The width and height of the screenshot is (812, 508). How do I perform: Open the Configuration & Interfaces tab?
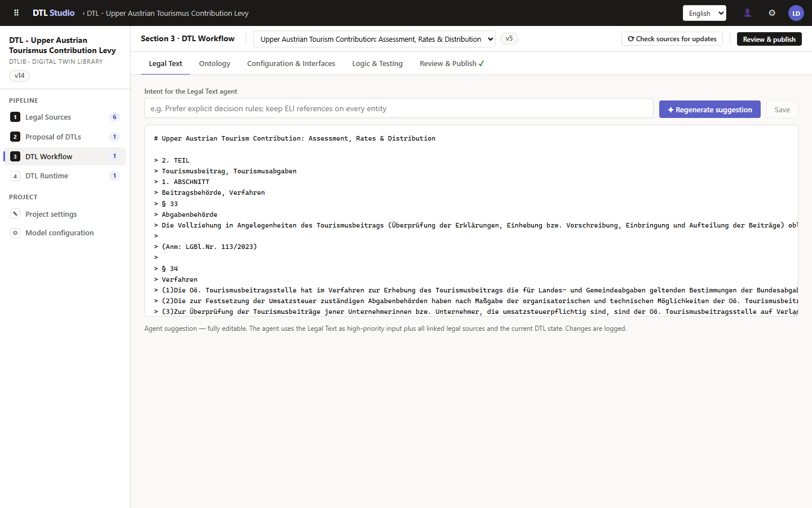click(291, 63)
